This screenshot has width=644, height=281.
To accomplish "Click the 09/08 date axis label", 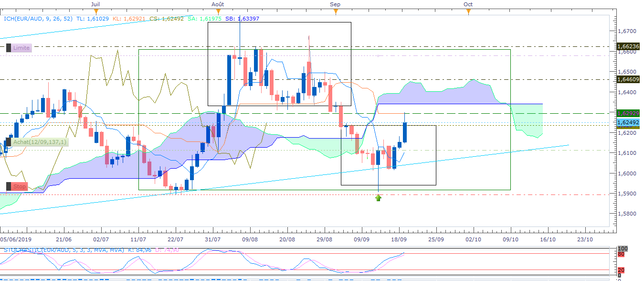I will pyautogui.click(x=250, y=239).
